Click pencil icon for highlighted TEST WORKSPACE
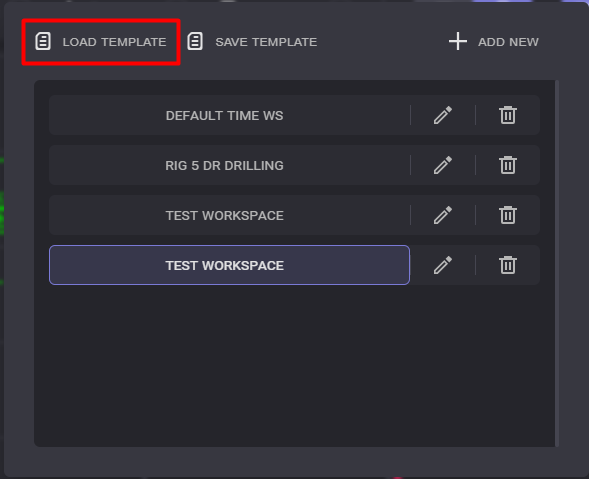This screenshot has width=589, height=479. 443,265
